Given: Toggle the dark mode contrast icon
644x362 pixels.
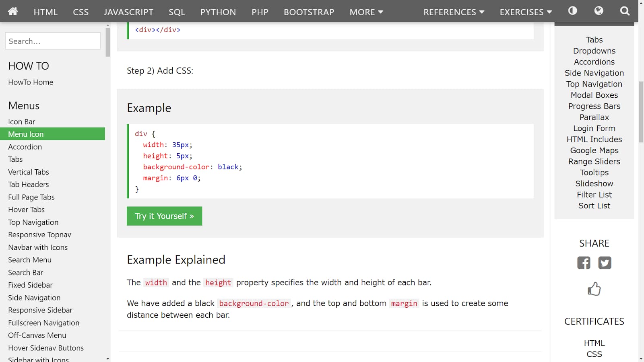Looking at the screenshot, I should (x=572, y=11).
